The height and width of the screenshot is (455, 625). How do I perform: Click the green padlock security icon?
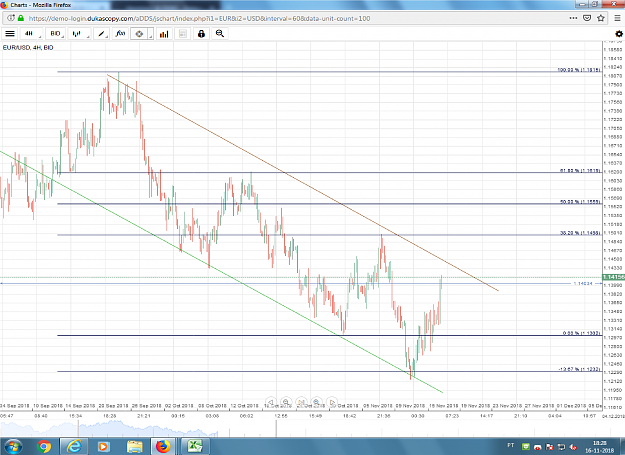tap(21, 18)
